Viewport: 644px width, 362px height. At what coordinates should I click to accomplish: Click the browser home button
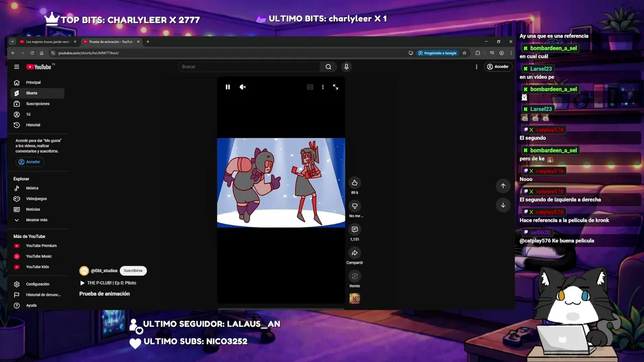click(41, 53)
